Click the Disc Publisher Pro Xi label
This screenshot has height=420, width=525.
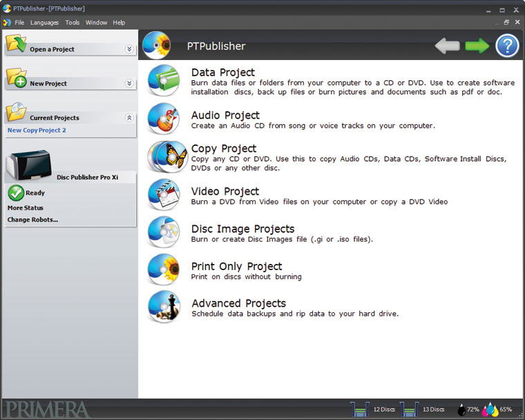[x=88, y=177]
